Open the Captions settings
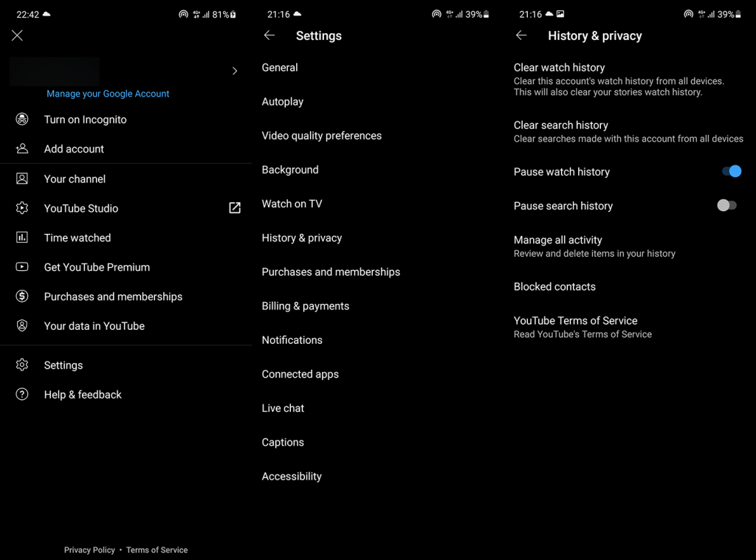Screen dimensions: 756x560 click(283, 442)
